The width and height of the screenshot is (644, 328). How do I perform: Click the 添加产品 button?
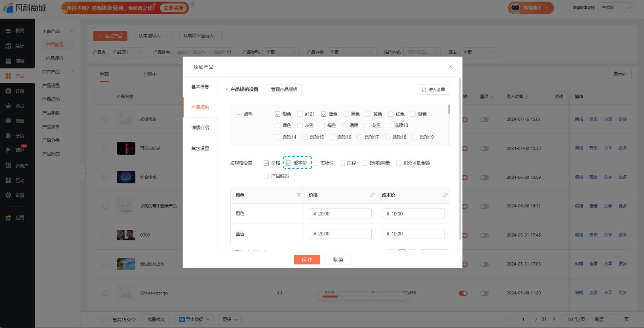pos(110,36)
